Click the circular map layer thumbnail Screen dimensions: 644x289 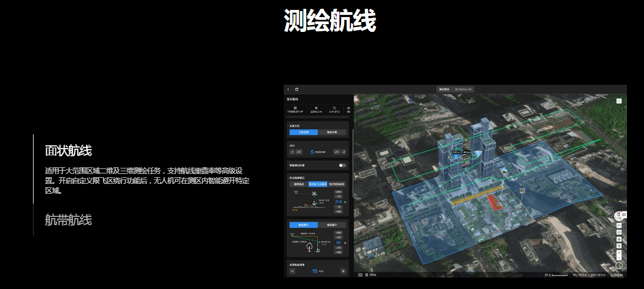(619, 265)
